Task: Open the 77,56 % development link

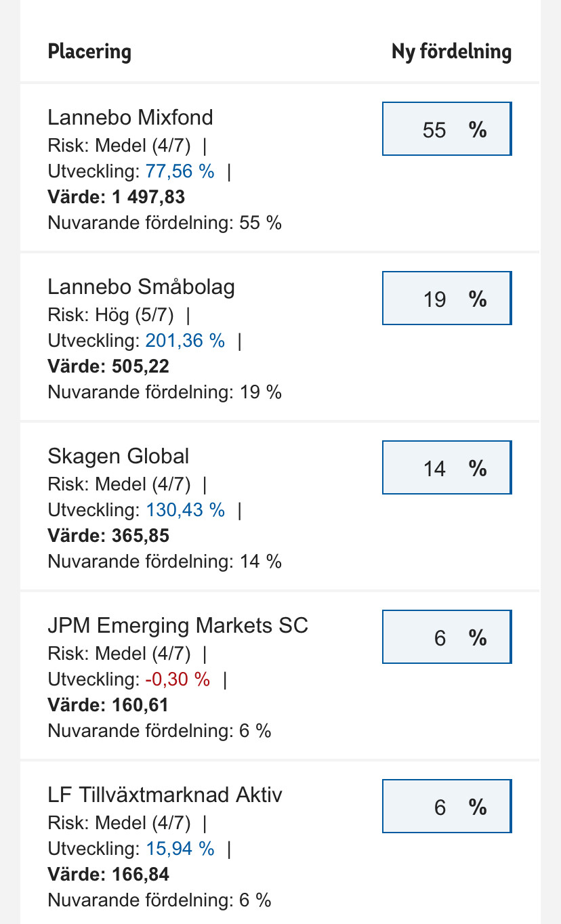Action: tap(180, 171)
